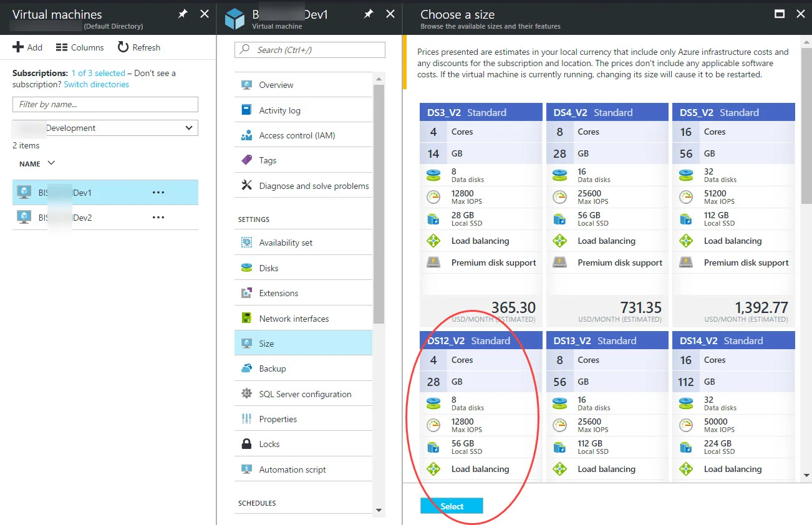The image size is (812, 525).
Task: Click DS4_V2 Load balancing icon
Action: pyautogui.click(x=560, y=241)
